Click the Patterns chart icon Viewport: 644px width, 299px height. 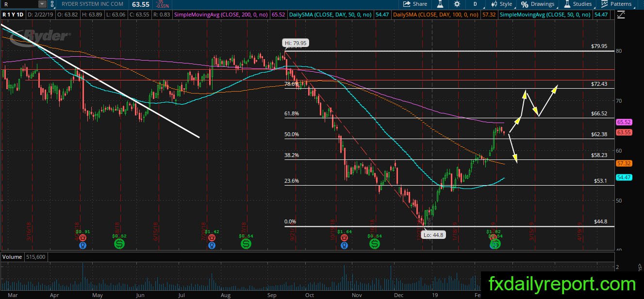(x=604, y=4)
